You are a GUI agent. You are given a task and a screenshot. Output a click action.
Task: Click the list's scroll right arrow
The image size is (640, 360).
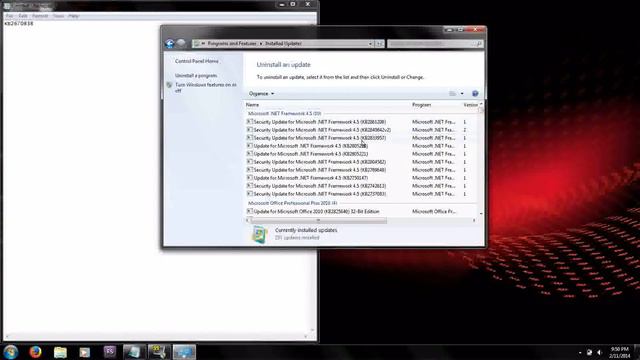click(474, 220)
